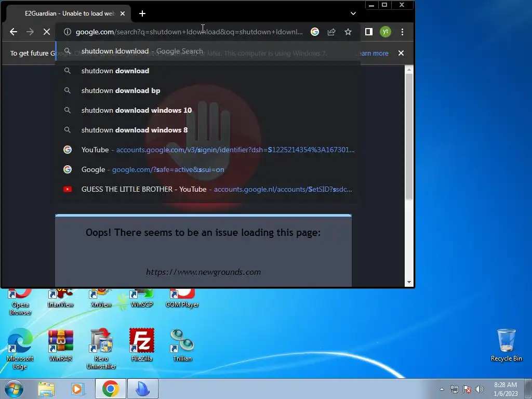Switch to Chrome via taskbar icon
Image resolution: width=532 pixels, height=399 pixels.
[111, 389]
